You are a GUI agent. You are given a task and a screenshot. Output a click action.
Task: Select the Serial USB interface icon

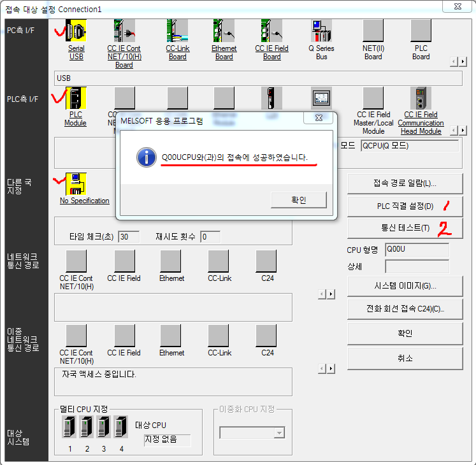(x=76, y=31)
